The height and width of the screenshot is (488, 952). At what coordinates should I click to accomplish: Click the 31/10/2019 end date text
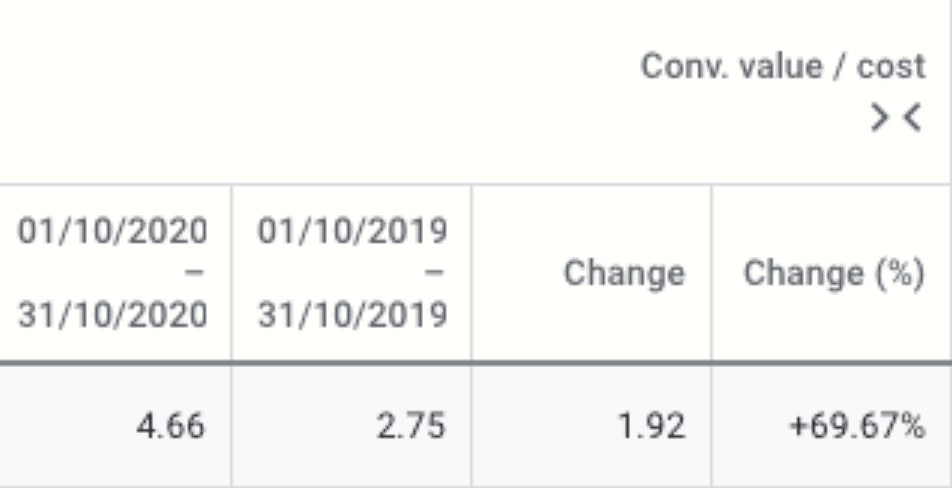(352, 315)
